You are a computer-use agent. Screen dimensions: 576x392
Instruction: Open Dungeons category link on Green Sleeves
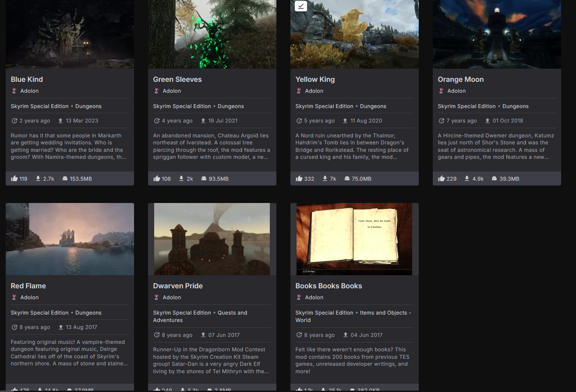tap(231, 106)
